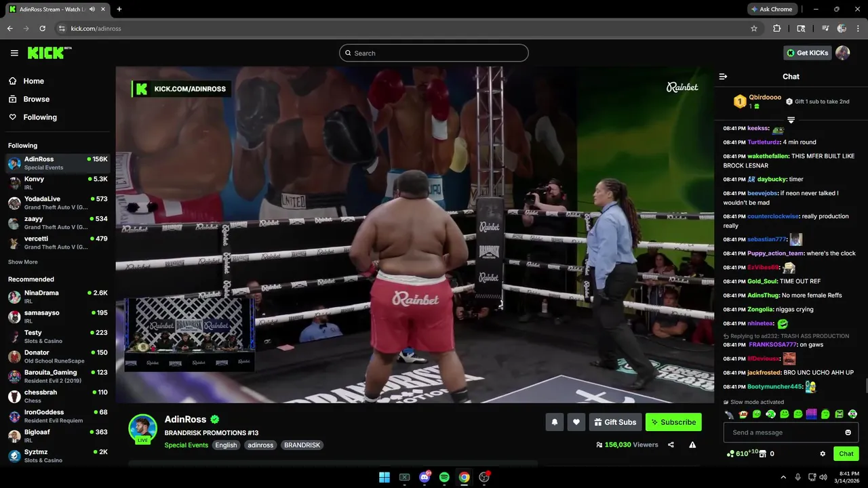Click the BRANDRISK tag
Image resolution: width=868 pixels, height=488 pixels.
302,445
